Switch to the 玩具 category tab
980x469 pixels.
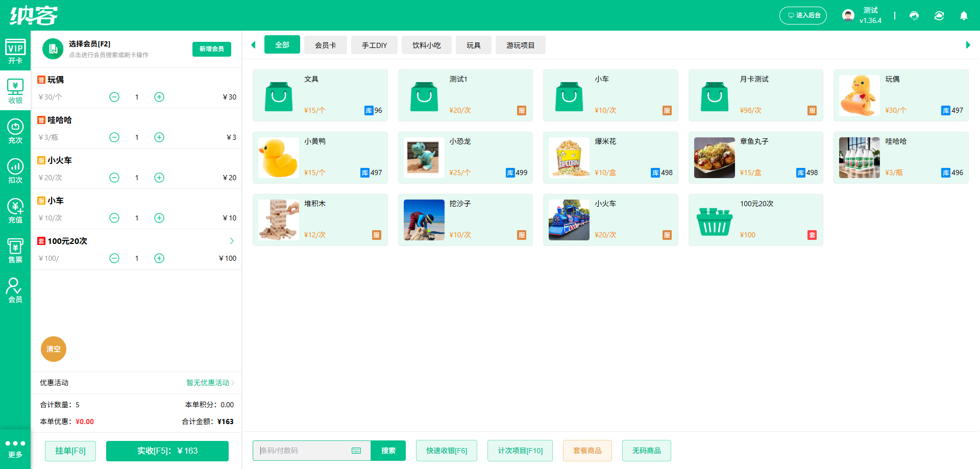coord(474,45)
